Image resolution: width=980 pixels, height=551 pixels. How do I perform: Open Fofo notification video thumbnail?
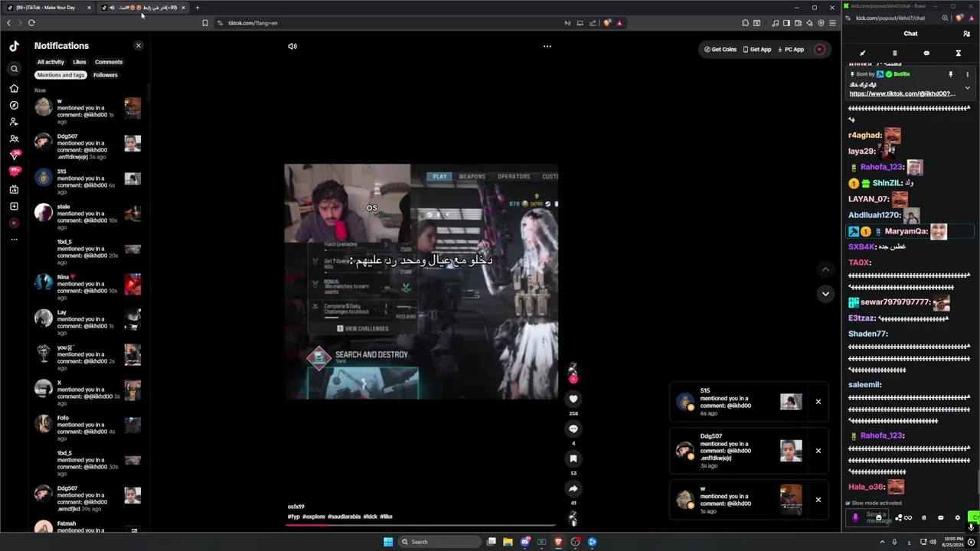click(x=132, y=425)
